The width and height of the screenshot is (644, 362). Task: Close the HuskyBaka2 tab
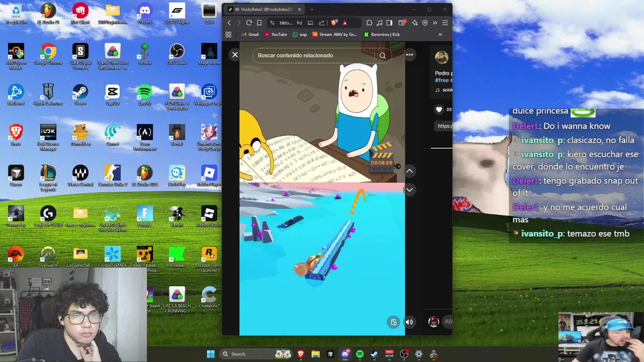click(299, 9)
